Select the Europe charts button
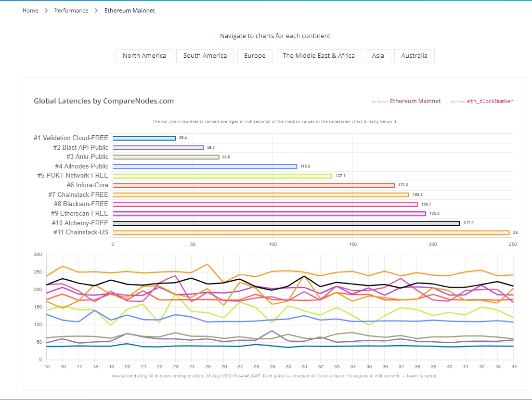 tap(255, 56)
